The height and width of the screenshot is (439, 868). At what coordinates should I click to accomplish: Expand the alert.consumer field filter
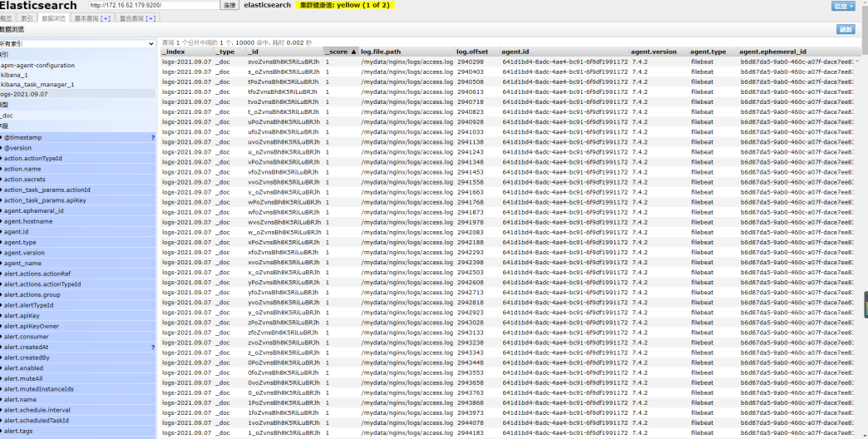tap(77, 337)
